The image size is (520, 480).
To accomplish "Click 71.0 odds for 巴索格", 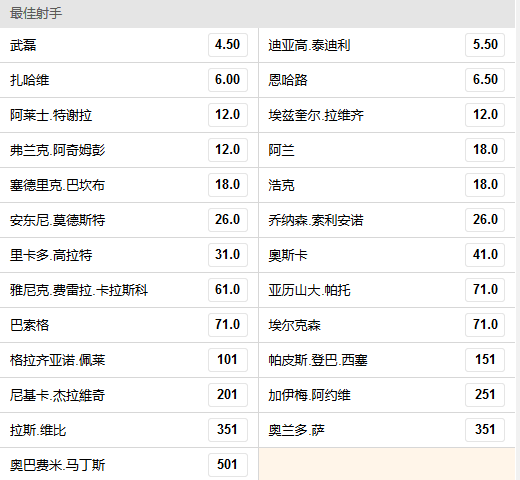I will (x=228, y=325).
